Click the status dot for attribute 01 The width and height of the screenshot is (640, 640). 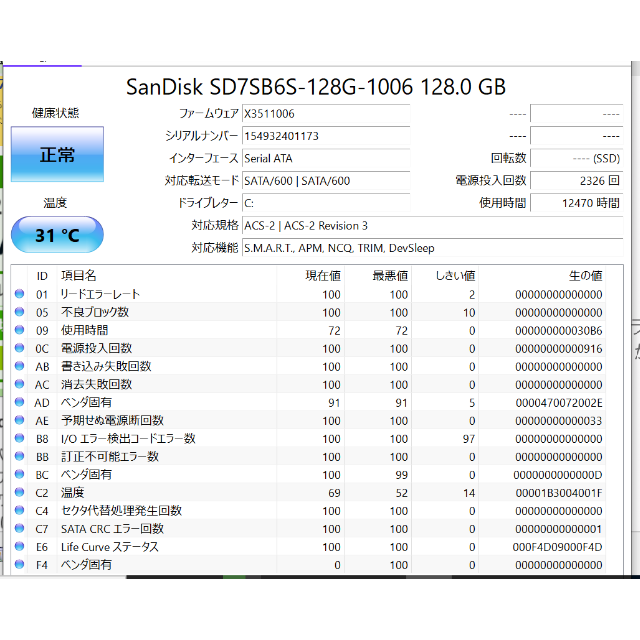(x=19, y=294)
